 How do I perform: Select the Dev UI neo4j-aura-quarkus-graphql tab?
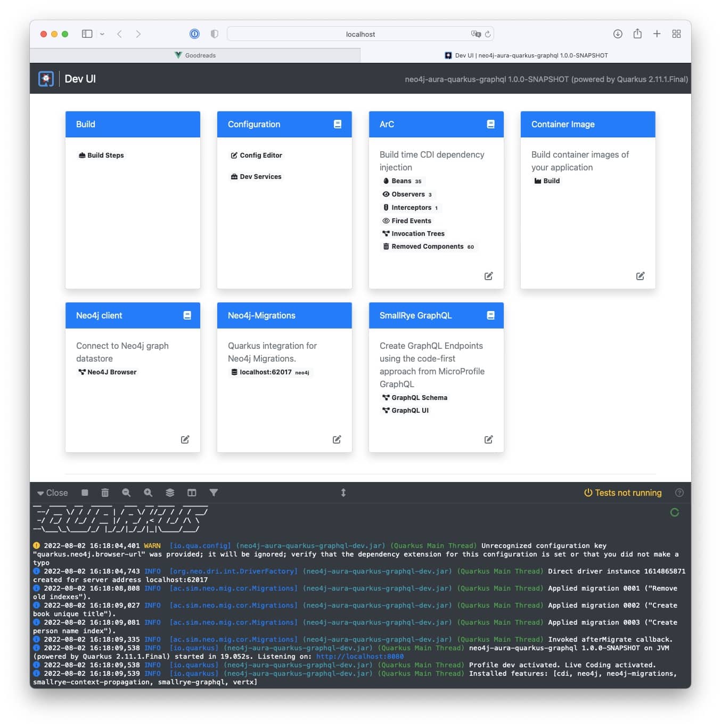(526, 55)
